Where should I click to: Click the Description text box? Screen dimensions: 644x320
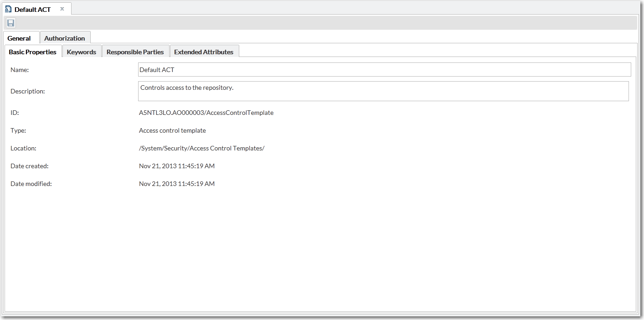click(384, 91)
